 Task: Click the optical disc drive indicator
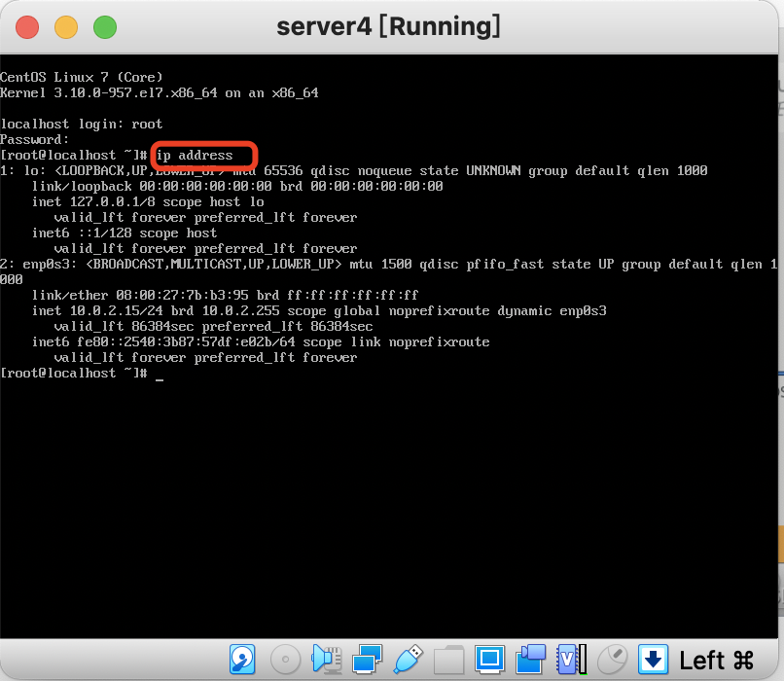285,659
